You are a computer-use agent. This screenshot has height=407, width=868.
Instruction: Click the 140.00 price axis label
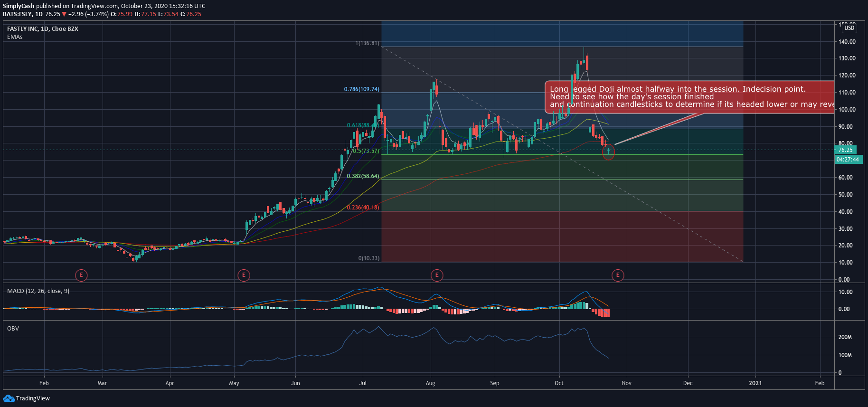847,42
